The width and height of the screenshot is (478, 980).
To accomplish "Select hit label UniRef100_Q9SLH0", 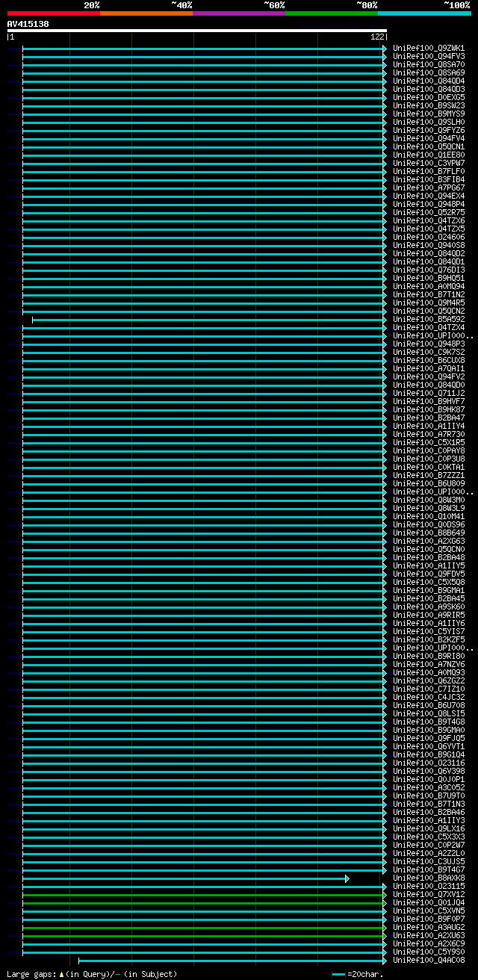I will pyautogui.click(x=429, y=122).
